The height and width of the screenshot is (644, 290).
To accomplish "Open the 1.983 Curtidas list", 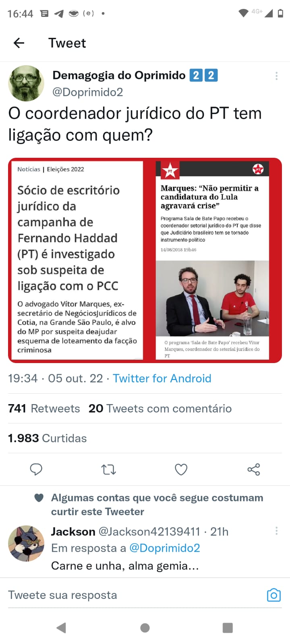I will point(48,438).
